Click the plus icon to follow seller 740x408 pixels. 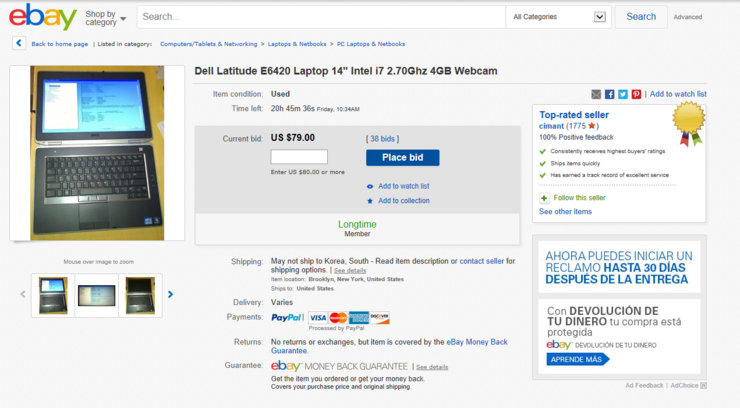(544, 198)
